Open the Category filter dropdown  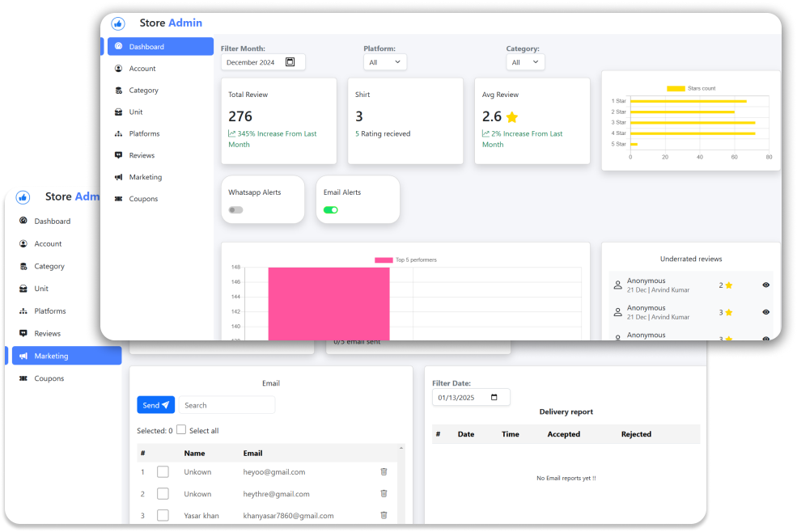click(x=525, y=61)
